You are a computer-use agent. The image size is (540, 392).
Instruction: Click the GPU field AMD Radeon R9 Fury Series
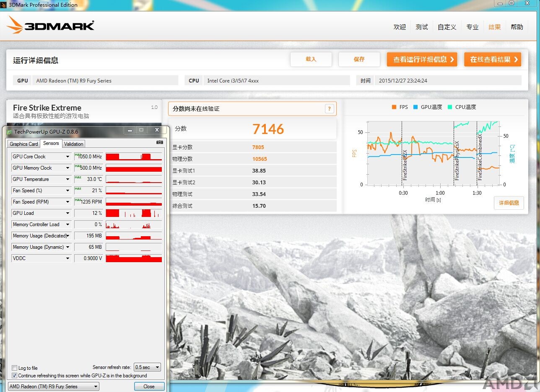[105, 80]
